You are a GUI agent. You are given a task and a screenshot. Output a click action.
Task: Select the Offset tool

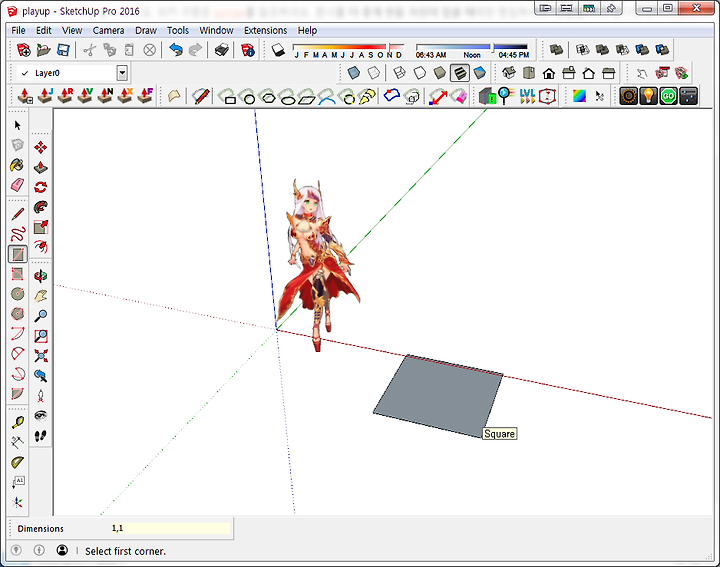[x=40, y=247]
